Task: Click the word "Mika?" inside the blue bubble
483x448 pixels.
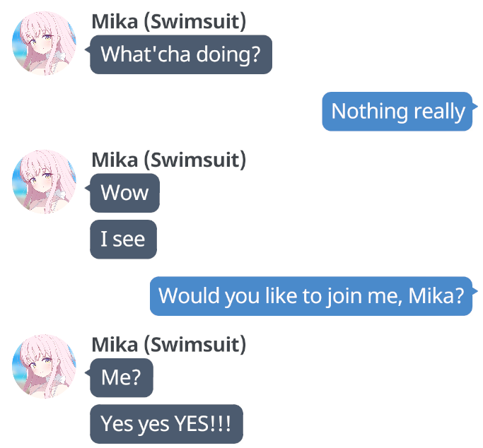Action: coord(436,295)
